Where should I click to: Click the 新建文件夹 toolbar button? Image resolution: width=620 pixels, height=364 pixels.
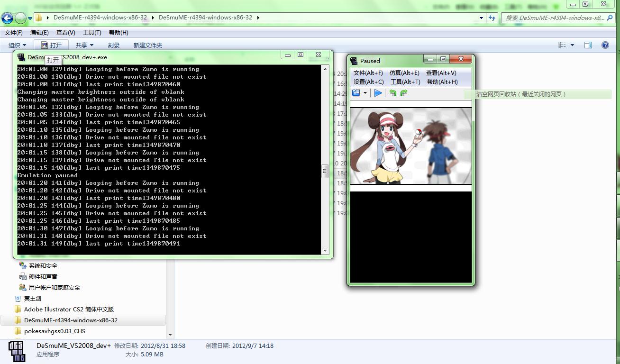pos(148,45)
